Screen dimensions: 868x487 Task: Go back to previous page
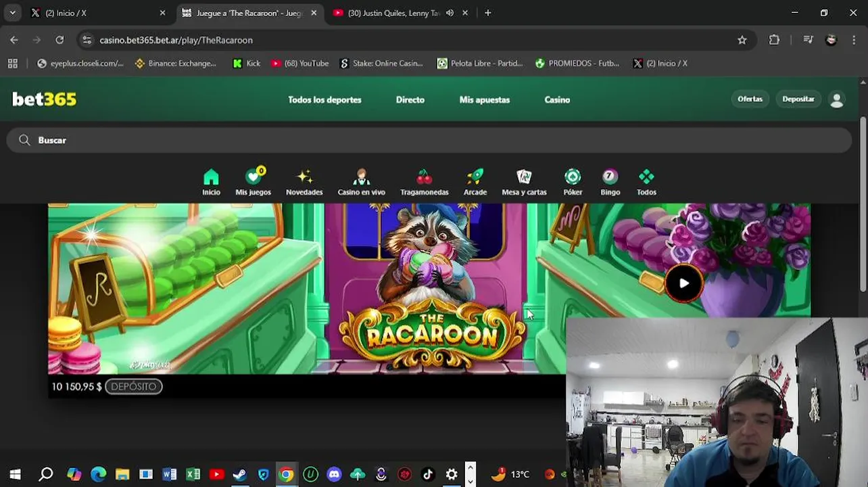point(14,40)
